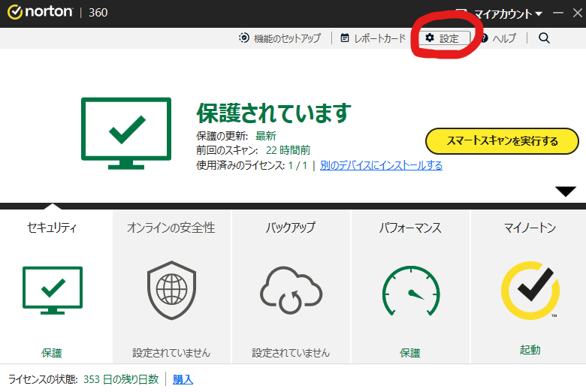Click 設定されていません under オンラインの安全性

pos(171,353)
